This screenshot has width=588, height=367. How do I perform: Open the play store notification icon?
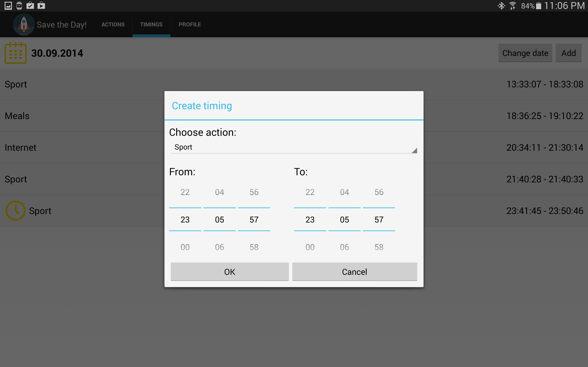pos(41,6)
